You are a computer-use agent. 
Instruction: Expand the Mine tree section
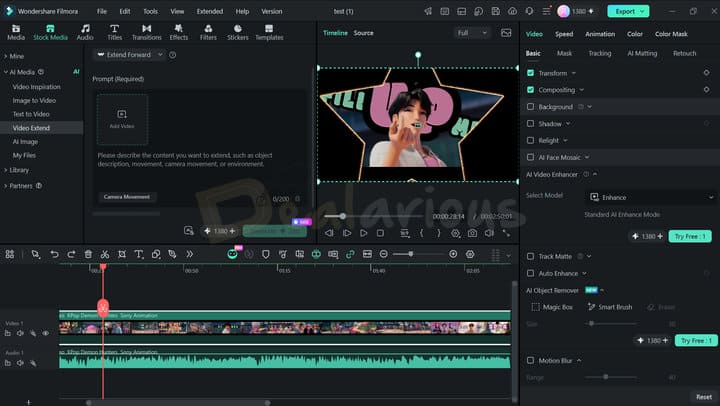6,56
